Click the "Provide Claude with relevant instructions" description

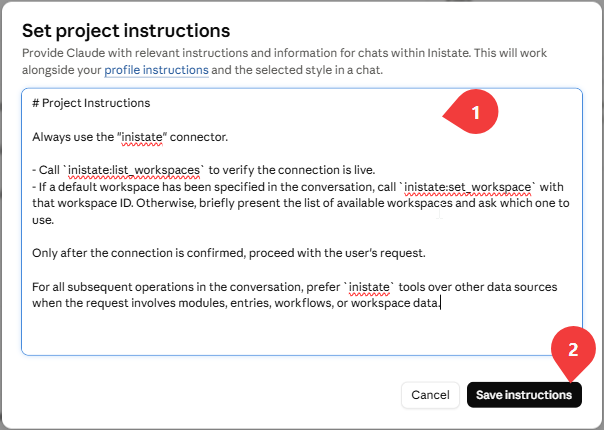click(284, 61)
